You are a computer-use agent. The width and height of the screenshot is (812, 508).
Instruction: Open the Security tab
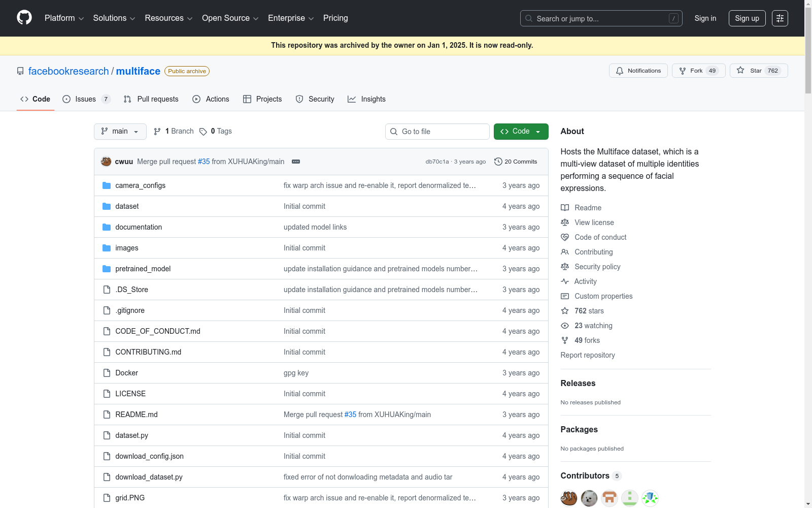pyautogui.click(x=315, y=99)
